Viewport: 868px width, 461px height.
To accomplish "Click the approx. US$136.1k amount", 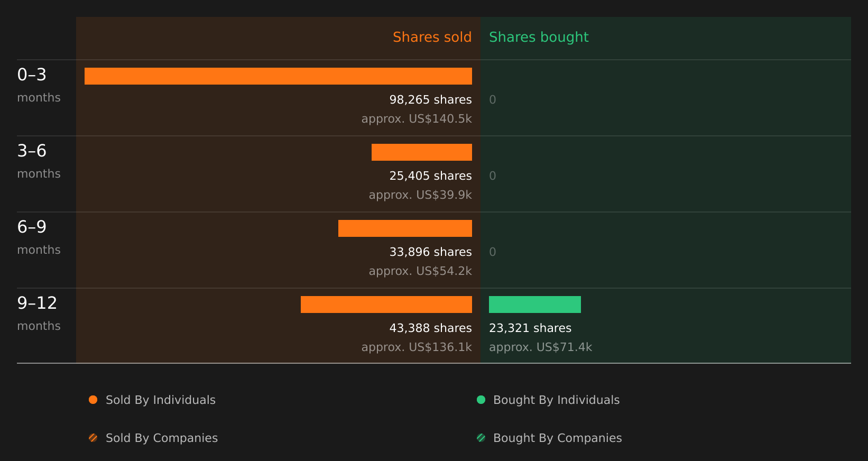I will pyautogui.click(x=417, y=347).
